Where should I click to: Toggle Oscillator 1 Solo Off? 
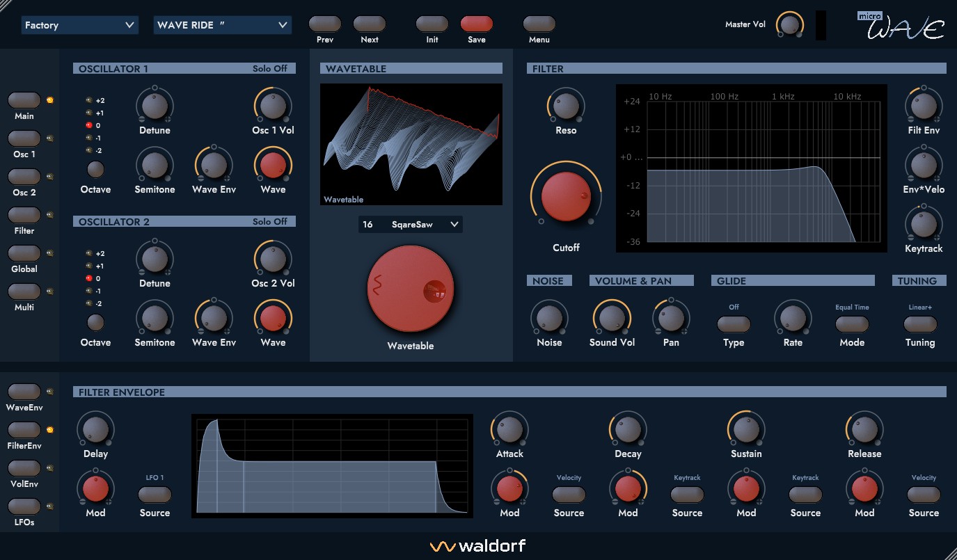pyautogui.click(x=270, y=68)
